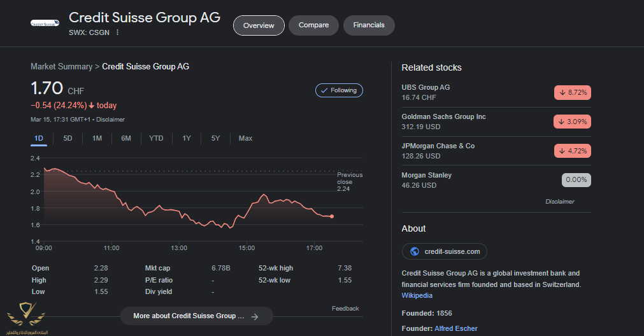Viewport: 644px width, 336px height.
Task: Click the 52-wk high value 7.38
Action: (x=345, y=268)
